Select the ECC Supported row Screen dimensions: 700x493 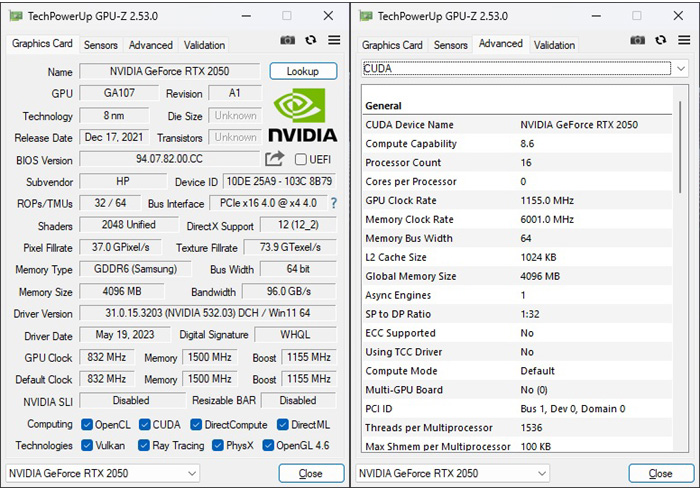point(518,333)
